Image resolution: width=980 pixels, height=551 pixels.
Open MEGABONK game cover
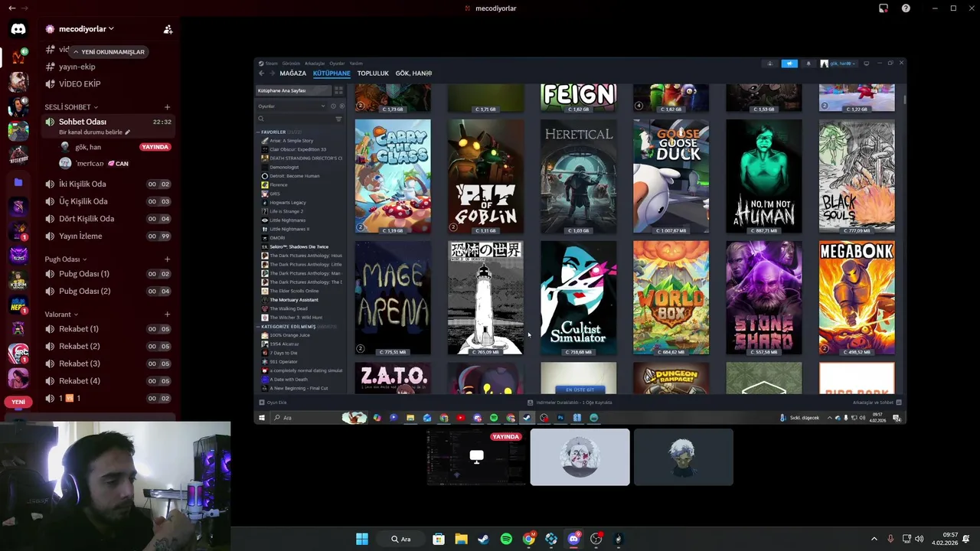click(857, 298)
